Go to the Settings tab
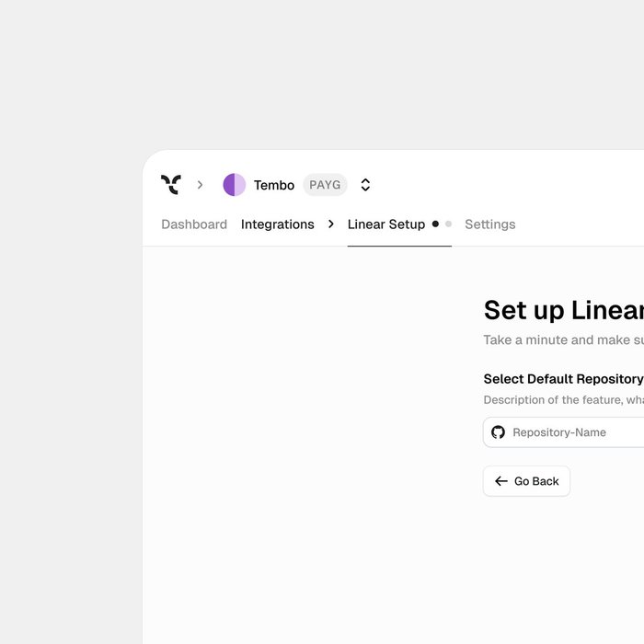 (x=490, y=224)
